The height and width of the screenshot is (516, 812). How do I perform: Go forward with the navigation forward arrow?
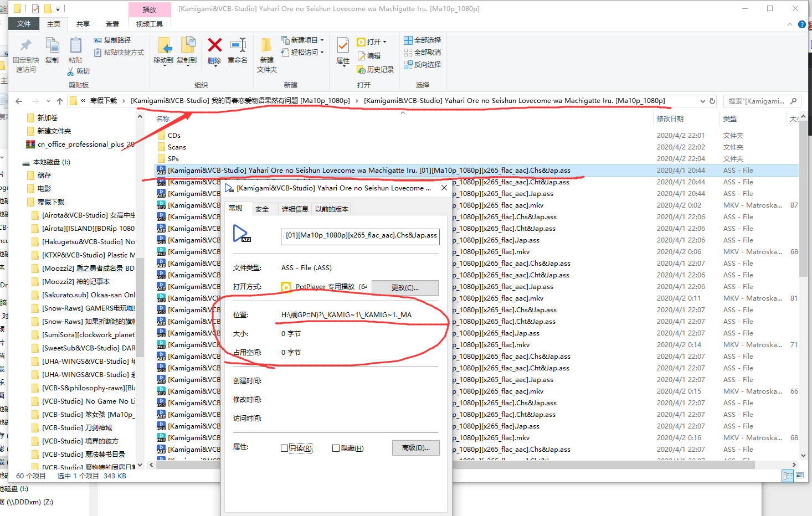click(x=35, y=101)
